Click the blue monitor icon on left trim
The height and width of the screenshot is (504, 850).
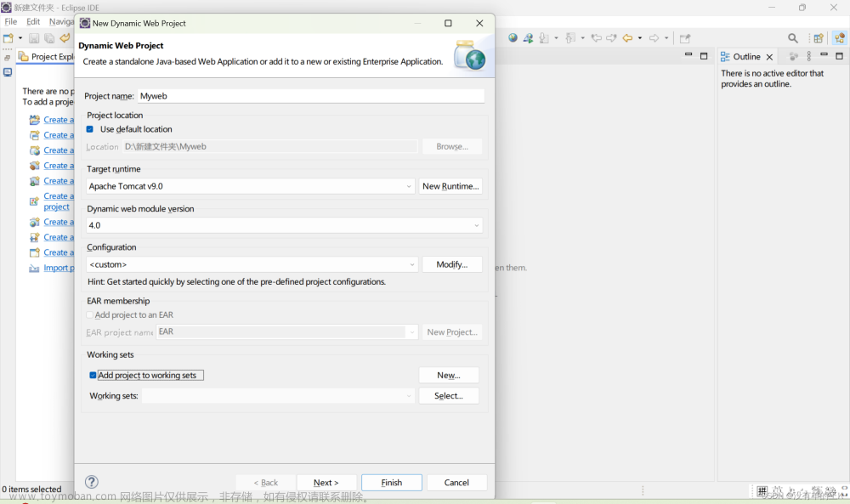point(8,72)
